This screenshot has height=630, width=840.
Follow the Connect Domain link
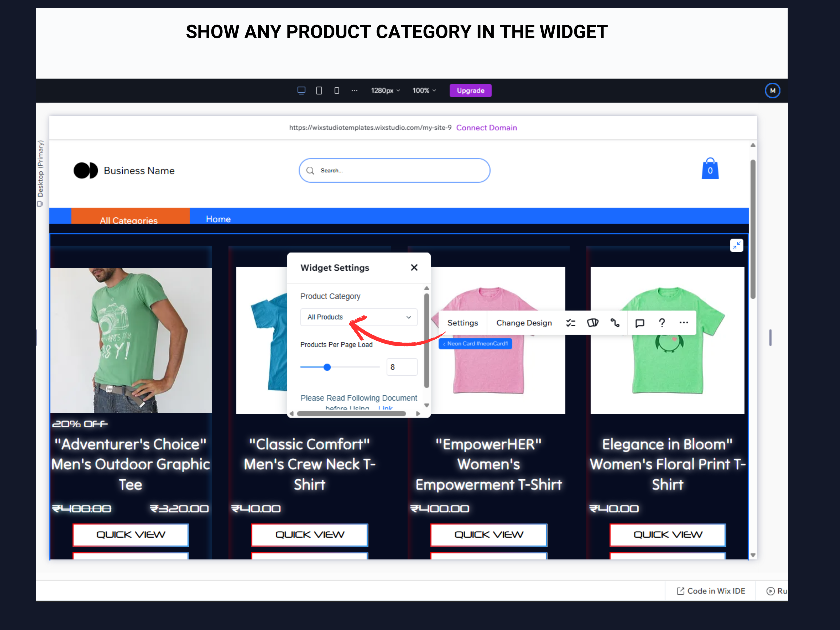(486, 128)
